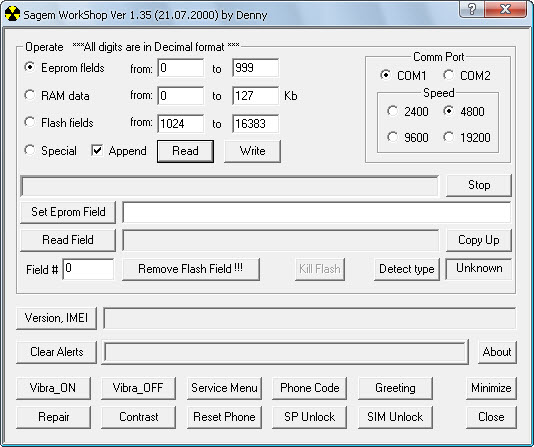Click the white Set Eprom Field text box
Image resolution: width=534 pixels, height=447 pixels.
[x=317, y=212]
